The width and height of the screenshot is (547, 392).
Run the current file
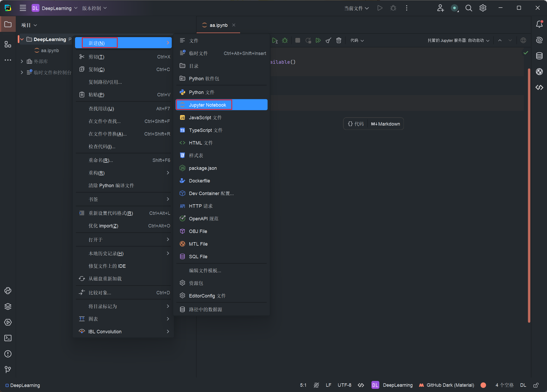(x=380, y=8)
